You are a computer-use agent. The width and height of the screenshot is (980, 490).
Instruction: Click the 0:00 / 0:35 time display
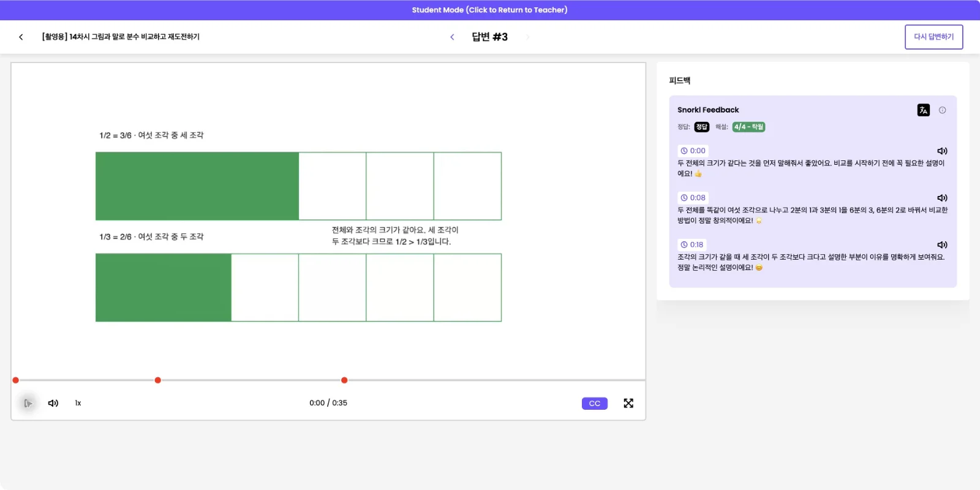pyautogui.click(x=328, y=403)
